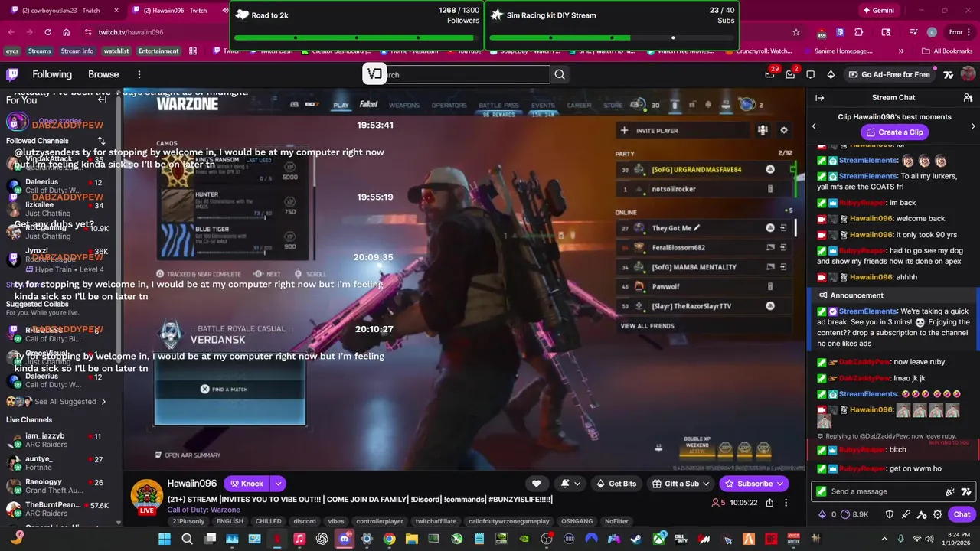Click the controllerplayer tag
This screenshot has height=551, width=980.
tap(379, 521)
